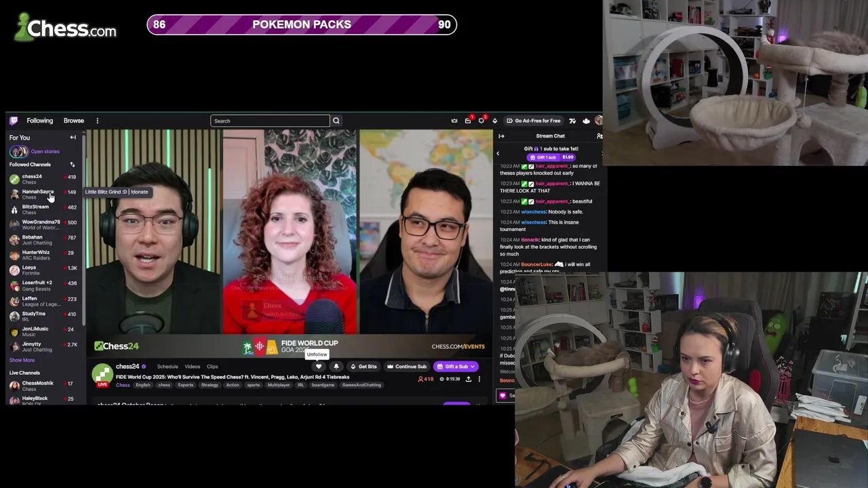This screenshot has width=868, height=488.
Task: Open the chat community users icon
Action: point(599,136)
